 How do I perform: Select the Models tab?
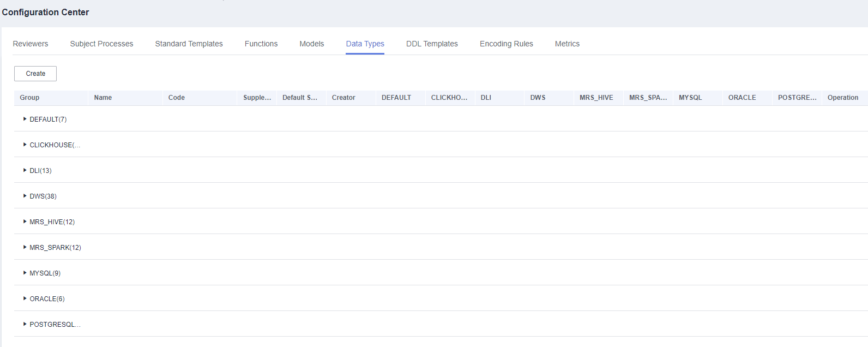point(312,44)
